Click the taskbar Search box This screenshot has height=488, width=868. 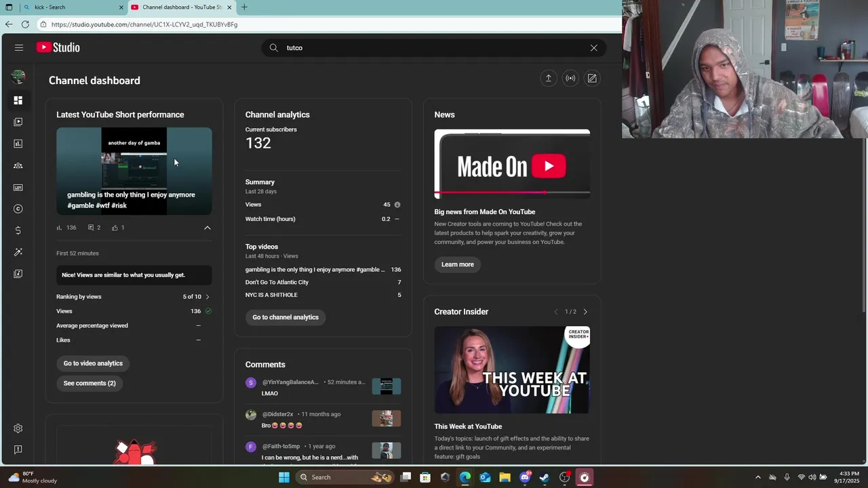click(345, 477)
